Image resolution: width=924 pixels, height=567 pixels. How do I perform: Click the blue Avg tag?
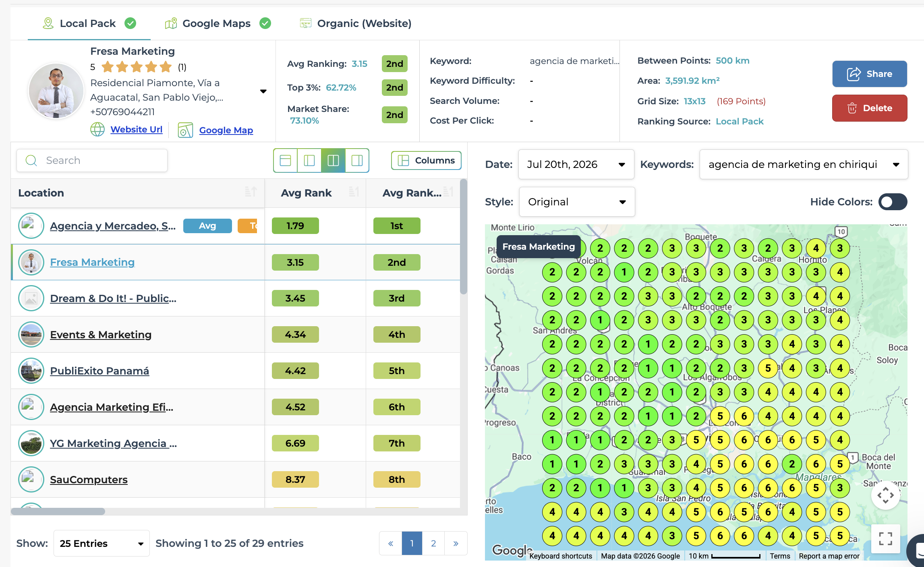(207, 226)
